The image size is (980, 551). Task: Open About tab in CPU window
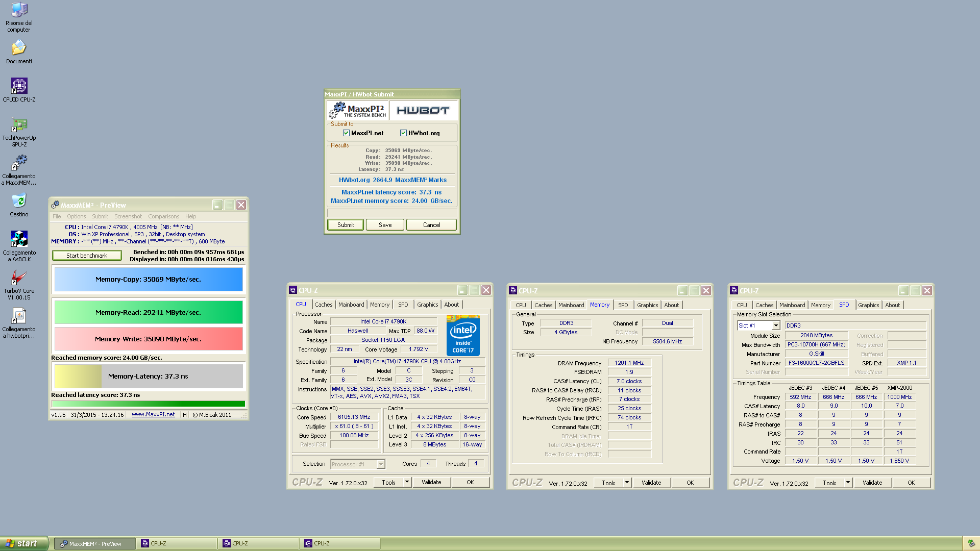pyautogui.click(x=452, y=305)
